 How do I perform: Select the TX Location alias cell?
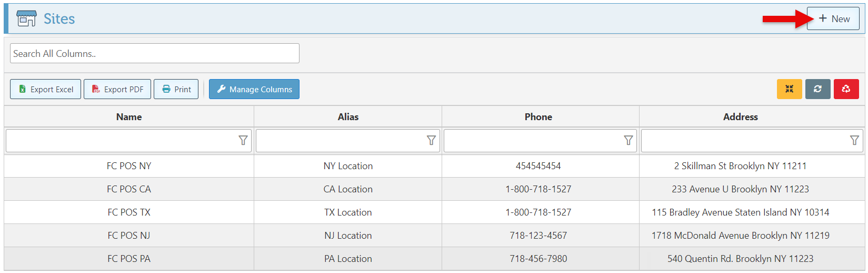tap(348, 212)
